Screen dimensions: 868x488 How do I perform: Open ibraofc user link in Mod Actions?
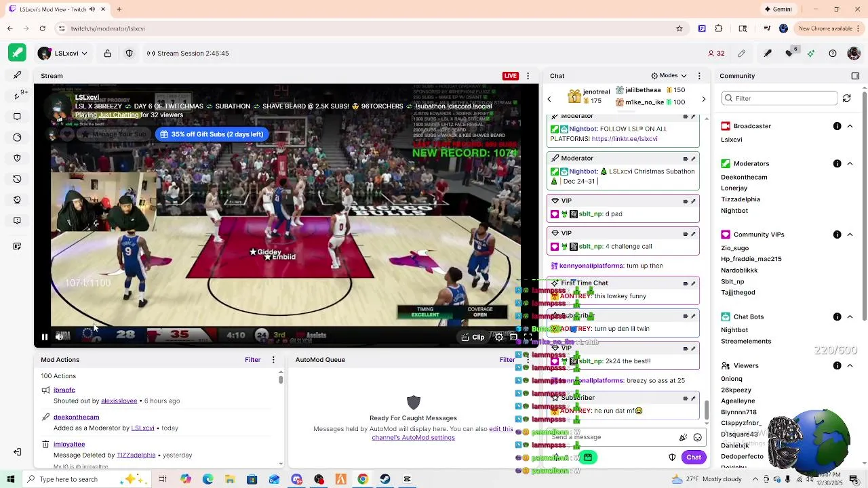64,390
